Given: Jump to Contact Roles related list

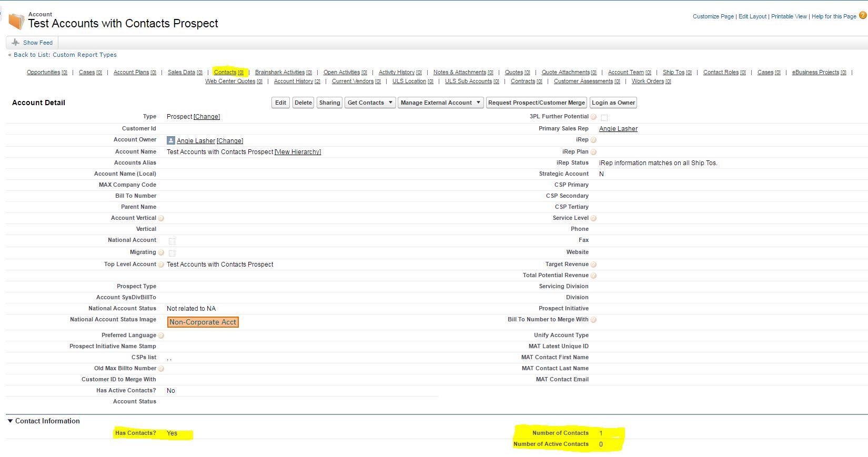Looking at the screenshot, I should point(724,73).
